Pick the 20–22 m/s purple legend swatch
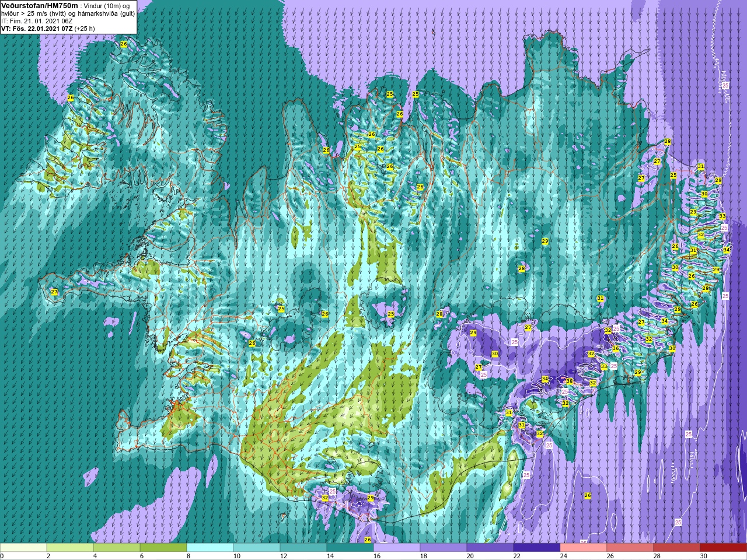The width and height of the screenshot is (747, 560). [x=490, y=548]
